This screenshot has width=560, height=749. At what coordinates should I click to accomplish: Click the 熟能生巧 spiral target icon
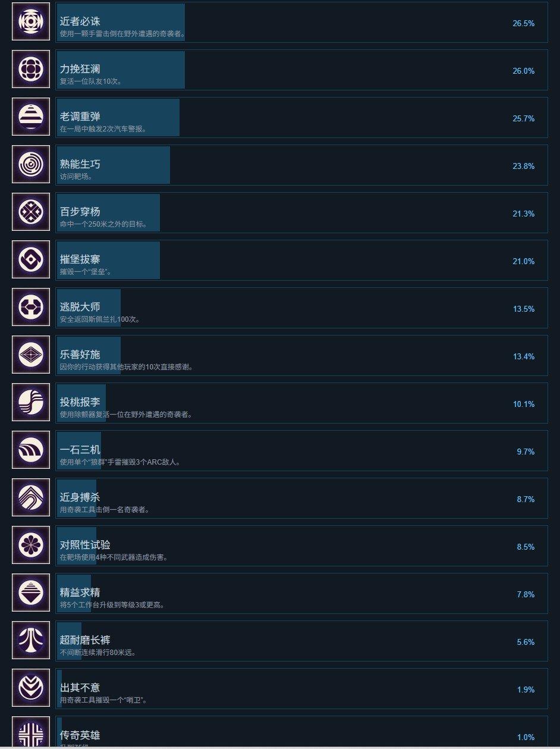click(30, 165)
